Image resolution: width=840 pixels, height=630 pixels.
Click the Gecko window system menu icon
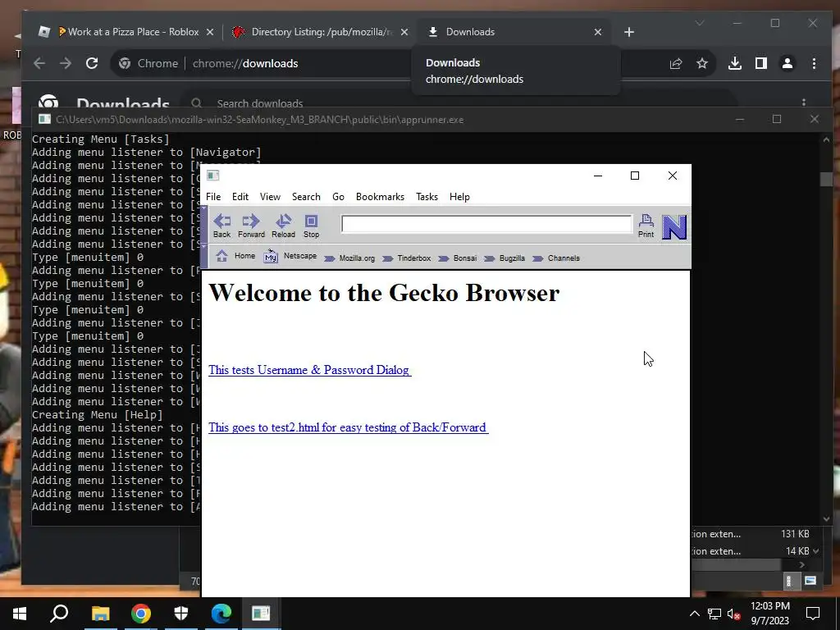pyautogui.click(x=212, y=176)
